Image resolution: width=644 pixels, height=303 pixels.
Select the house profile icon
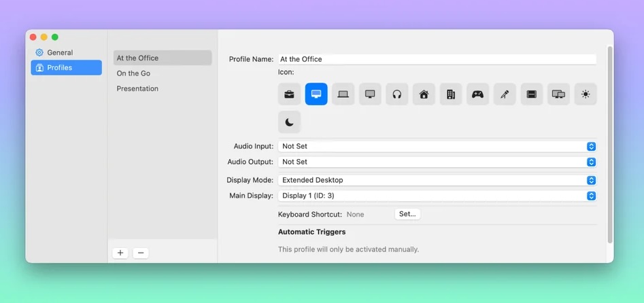pyautogui.click(x=424, y=94)
